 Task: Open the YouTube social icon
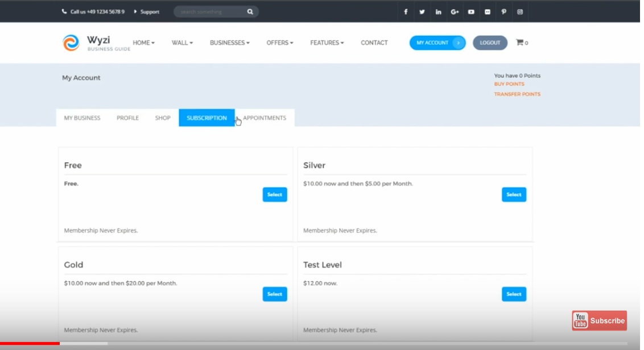click(x=471, y=11)
